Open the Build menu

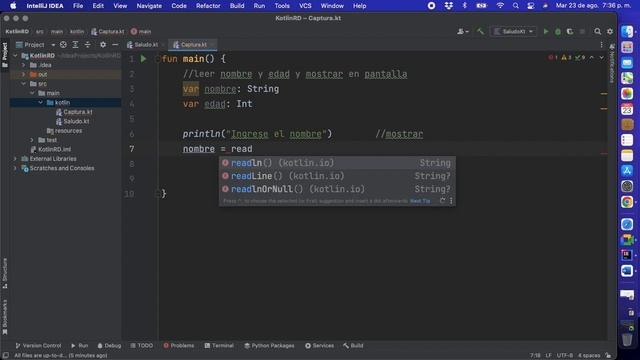(237, 6)
